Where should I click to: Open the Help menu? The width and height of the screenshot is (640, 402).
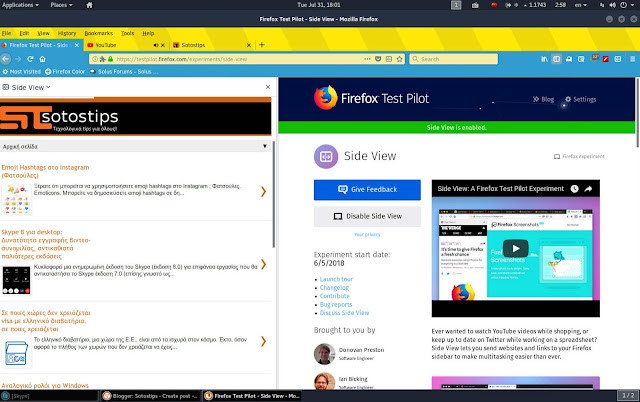(x=148, y=33)
